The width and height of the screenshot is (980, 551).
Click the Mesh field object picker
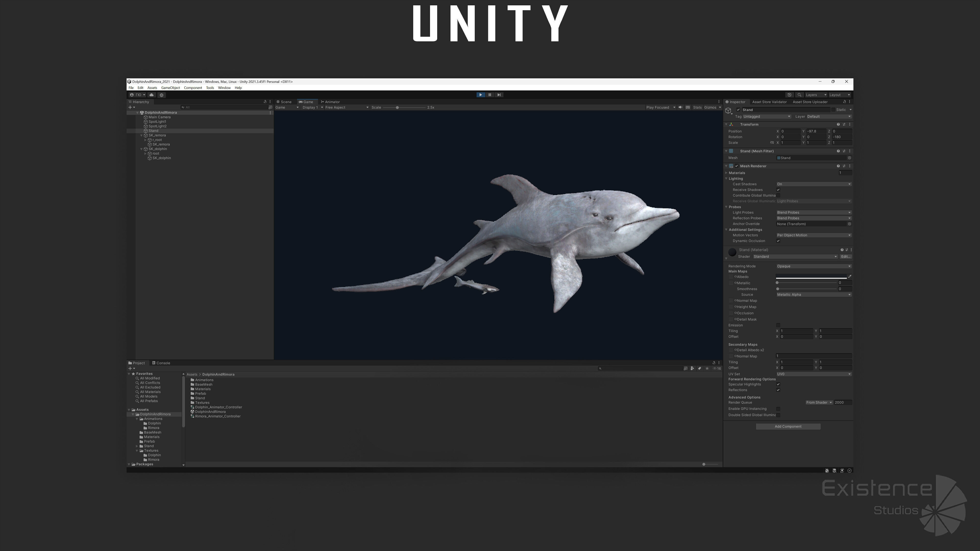[x=850, y=158]
